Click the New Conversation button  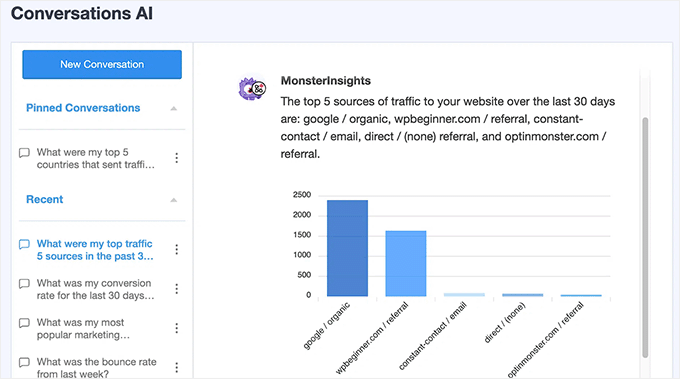[102, 64]
